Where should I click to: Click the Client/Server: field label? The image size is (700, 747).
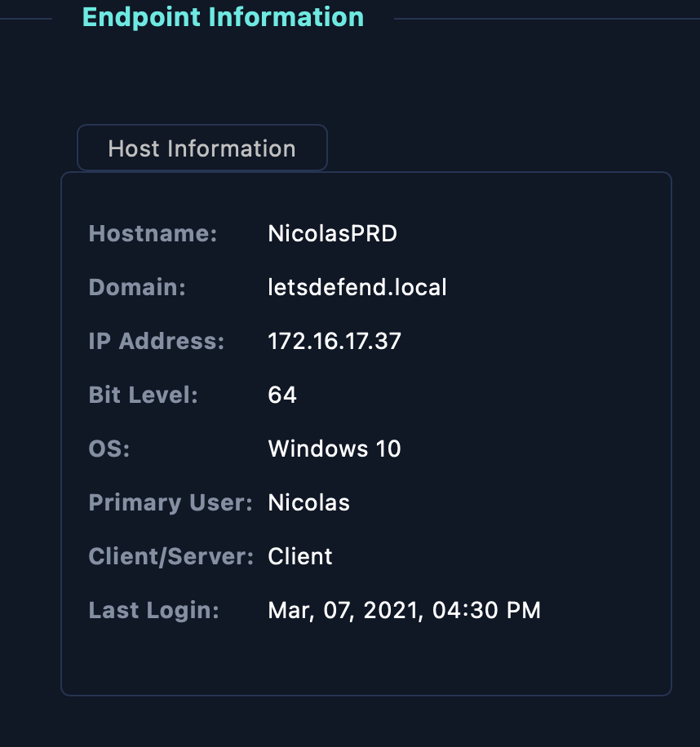coord(171,556)
